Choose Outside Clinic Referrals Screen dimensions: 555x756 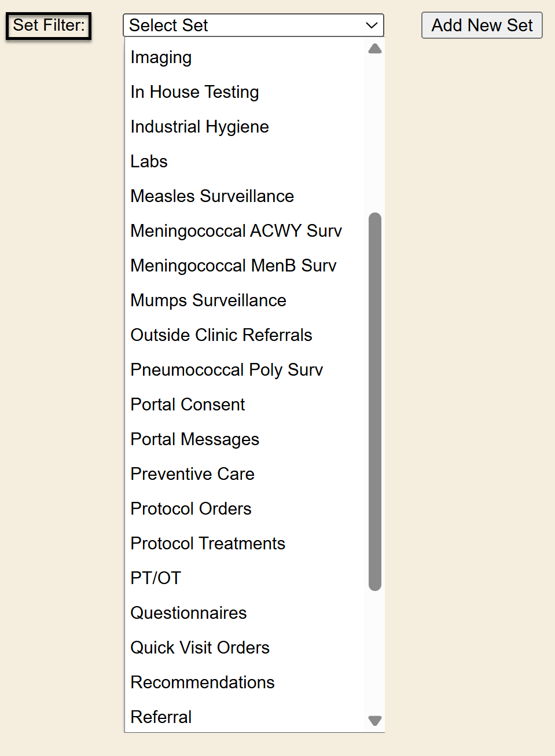point(221,335)
